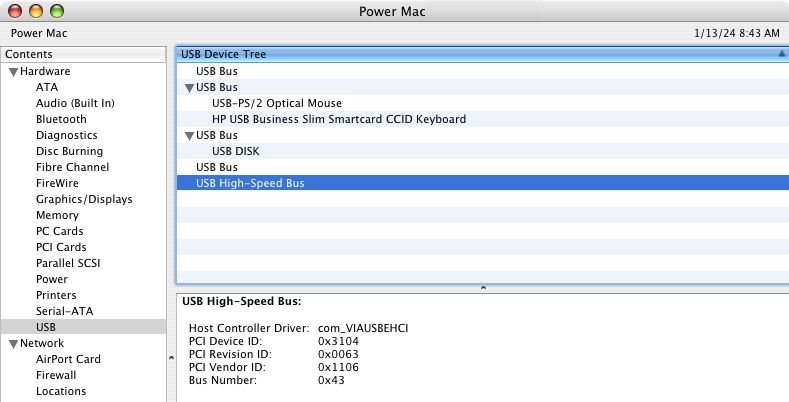
Task: Collapse USB Bus containing Optical Mouse
Action: (x=189, y=88)
